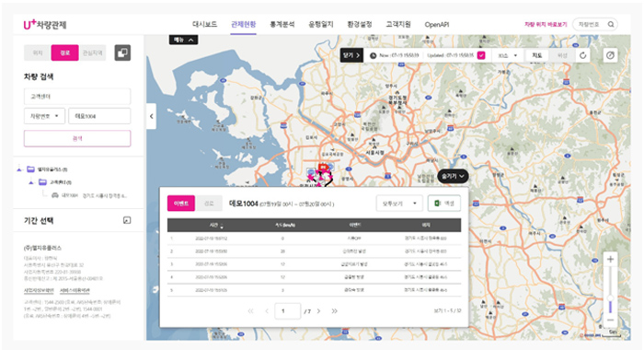644x350 pixels.
Task: Select event row 5 with speed 3
Action: click(315, 290)
